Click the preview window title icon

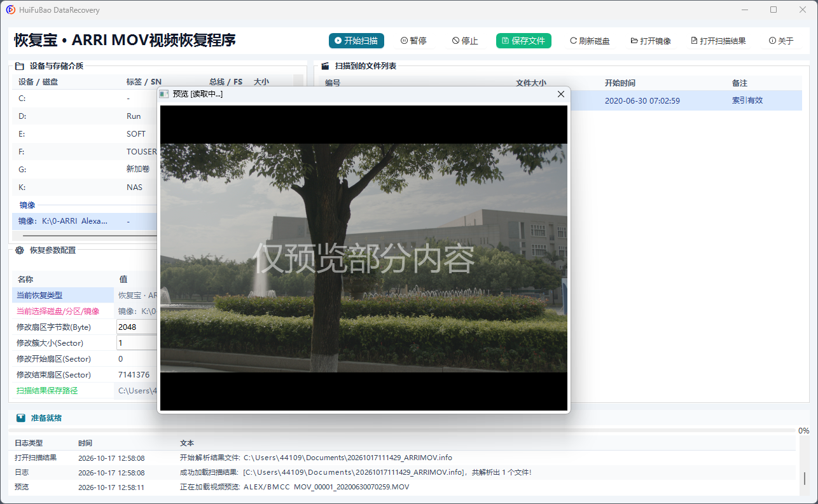click(164, 94)
